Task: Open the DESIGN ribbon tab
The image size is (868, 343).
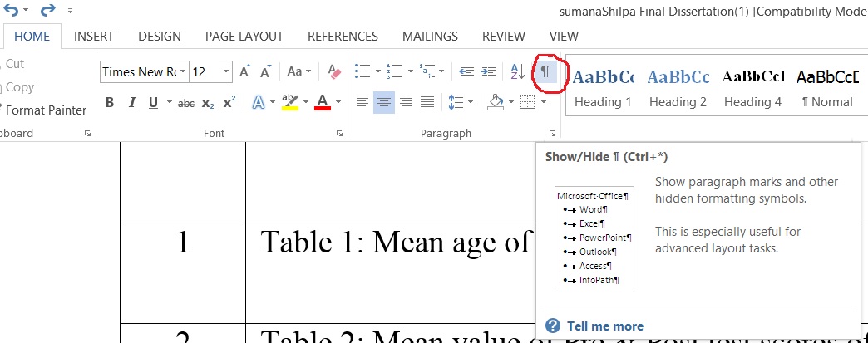Action: coord(160,37)
